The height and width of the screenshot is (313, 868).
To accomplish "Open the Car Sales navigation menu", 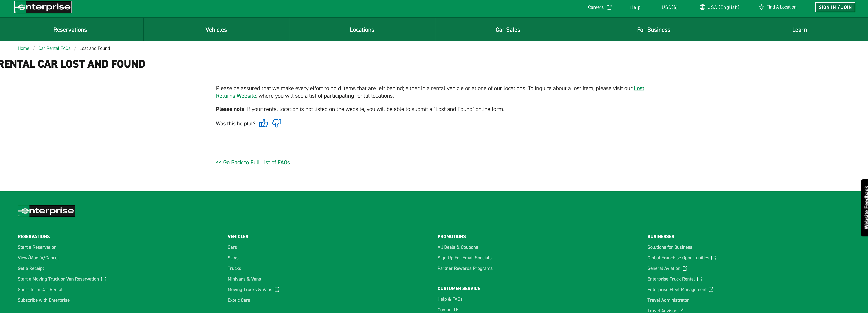I will [508, 30].
